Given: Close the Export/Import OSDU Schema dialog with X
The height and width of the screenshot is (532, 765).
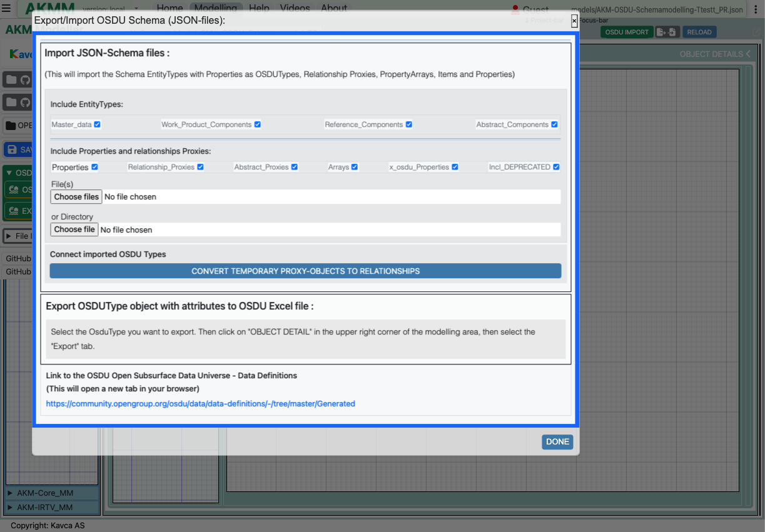Looking at the screenshot, I should click(x=574, y=21).
